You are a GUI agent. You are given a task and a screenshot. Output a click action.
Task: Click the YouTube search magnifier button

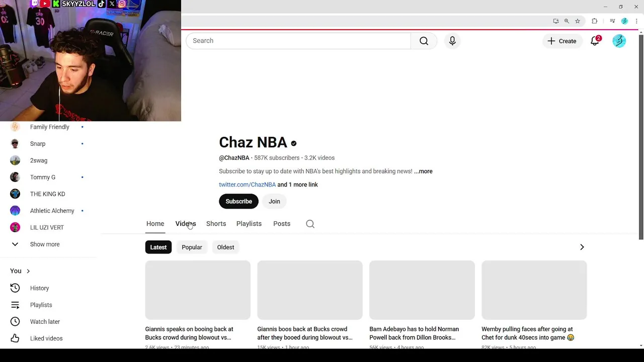(424, 41)
